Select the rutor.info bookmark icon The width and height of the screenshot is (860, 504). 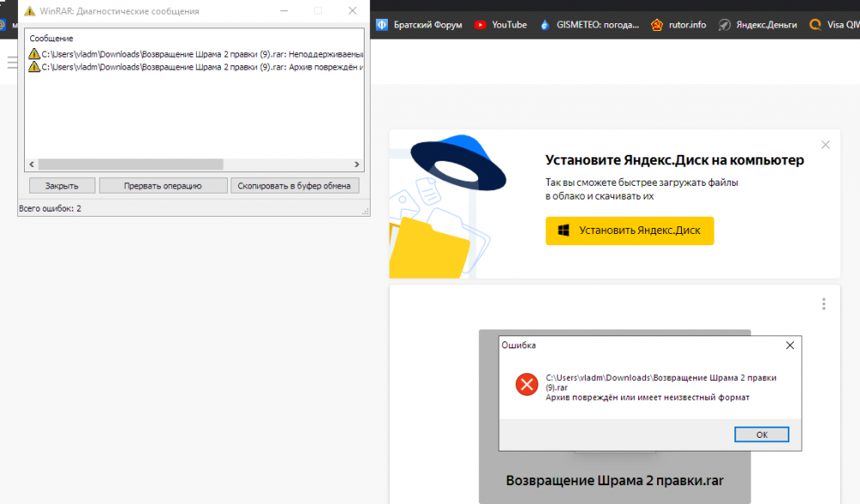point(659,25)
